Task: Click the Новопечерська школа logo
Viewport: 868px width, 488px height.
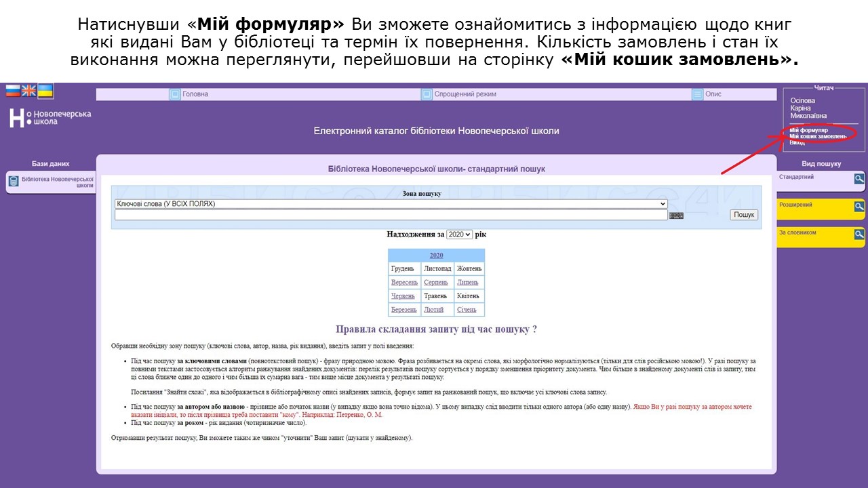Action: point(50,118)
